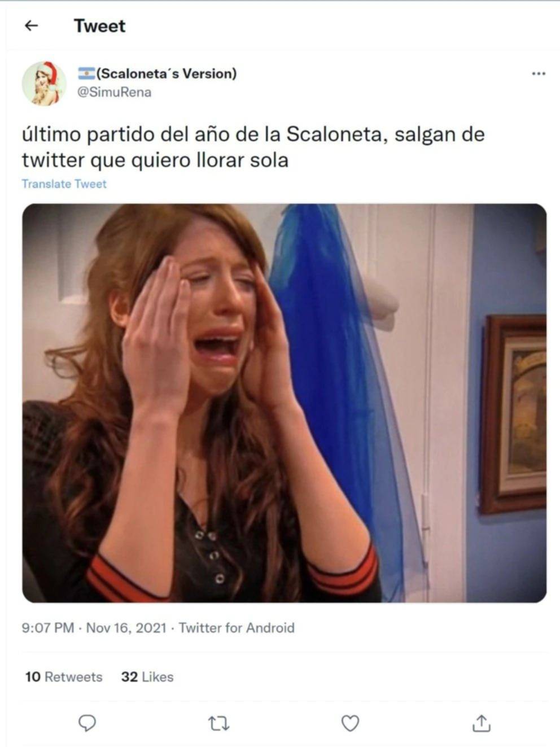Click the Tweet header title

(99, 26)
